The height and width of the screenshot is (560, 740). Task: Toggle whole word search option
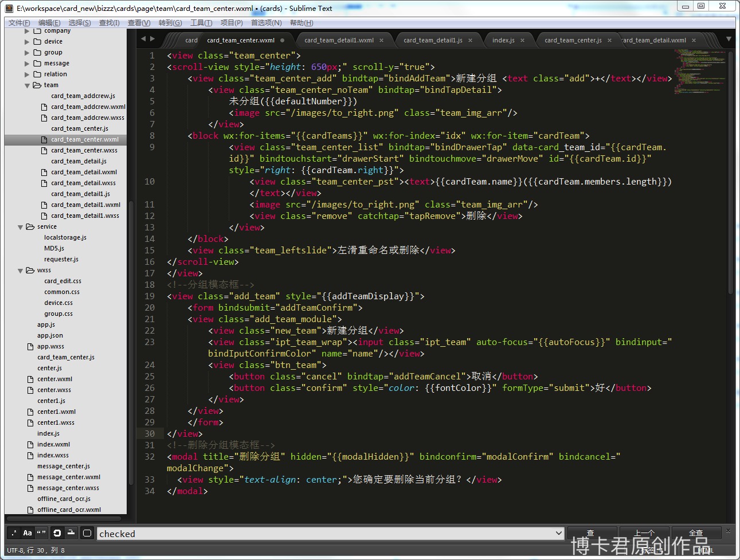click(x=41, y=533)
